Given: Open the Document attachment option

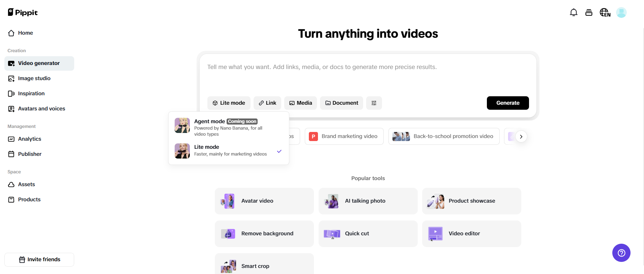Looking at the screenshot, I should pyautogui.click(x=341, y=103).
